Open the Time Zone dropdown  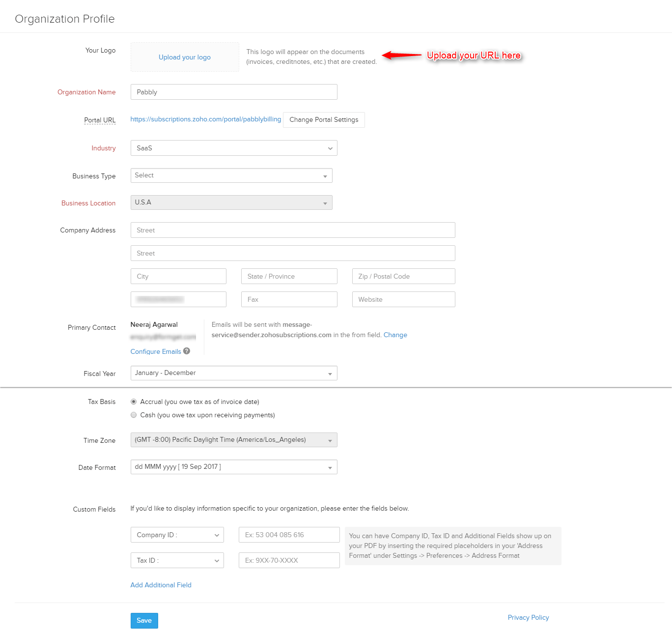coord(234,440)
